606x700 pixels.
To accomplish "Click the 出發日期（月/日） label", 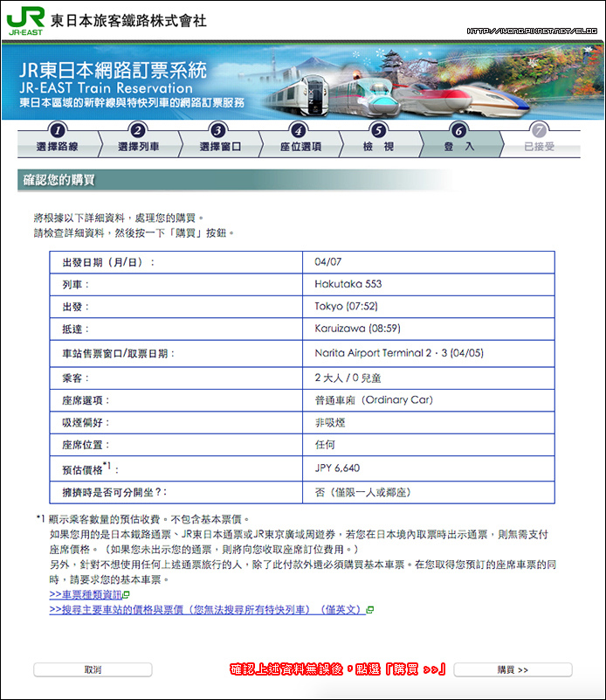I will pyautogui.click(x=108, y=262).
